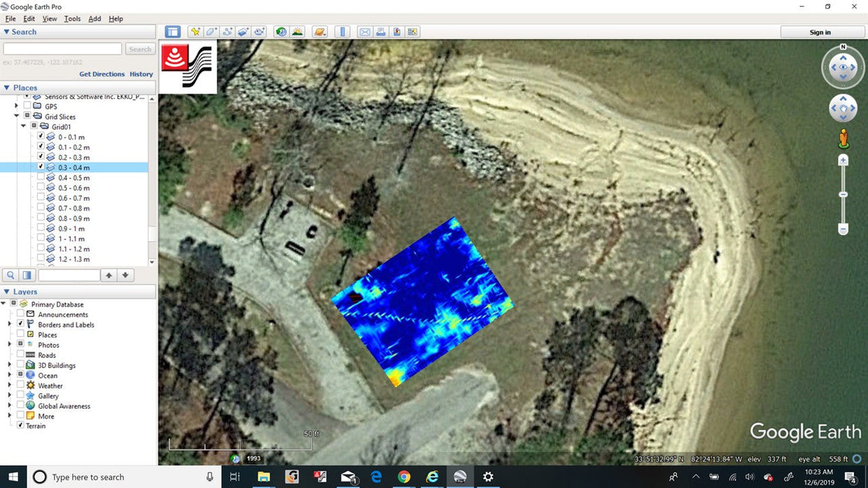The image size is (868, 488).
Task: Open the View menu
Action: tap(50, 19)
